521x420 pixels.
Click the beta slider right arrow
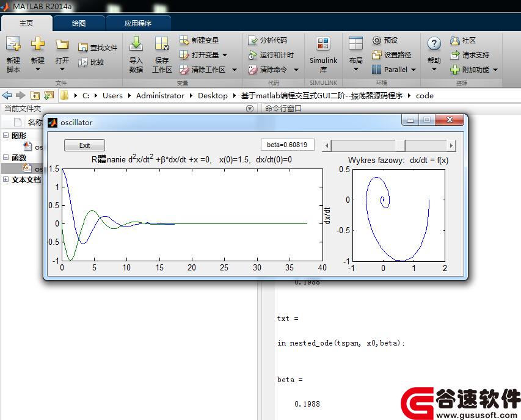pos(451,145)
